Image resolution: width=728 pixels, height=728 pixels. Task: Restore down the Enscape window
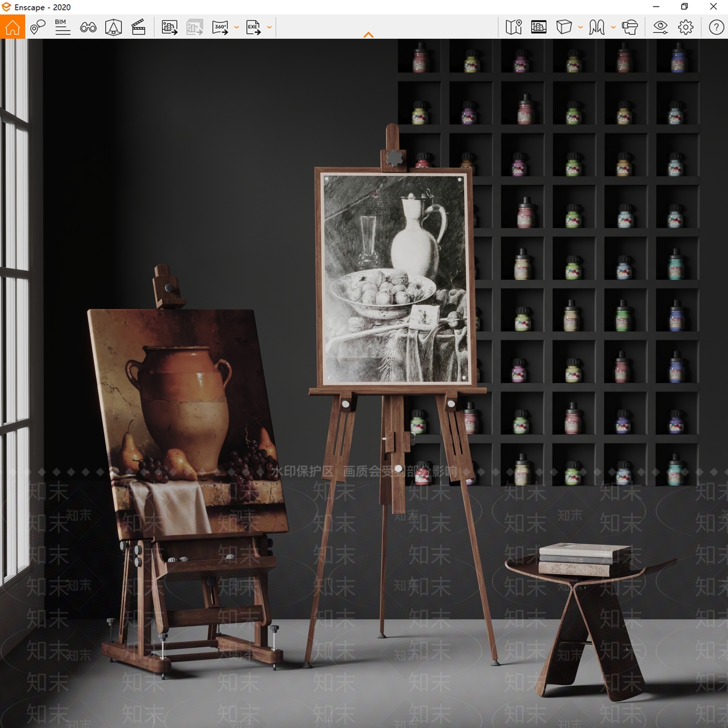click(x=684, y=7)
